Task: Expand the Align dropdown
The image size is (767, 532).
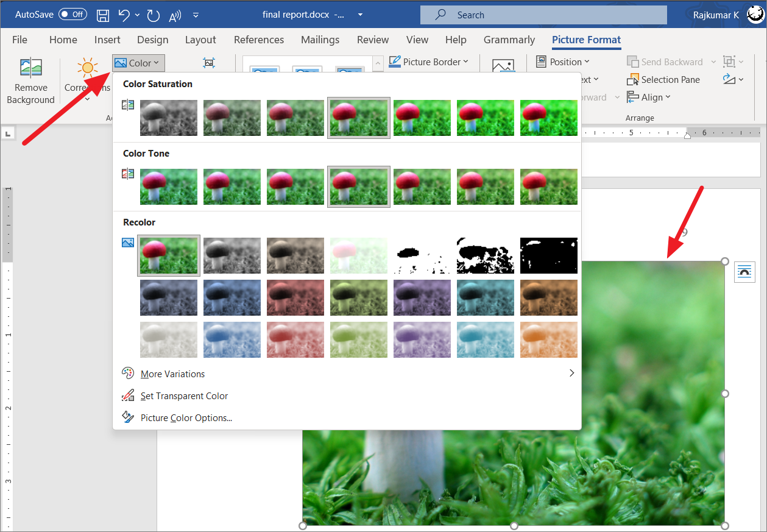Action: [649, 98]
